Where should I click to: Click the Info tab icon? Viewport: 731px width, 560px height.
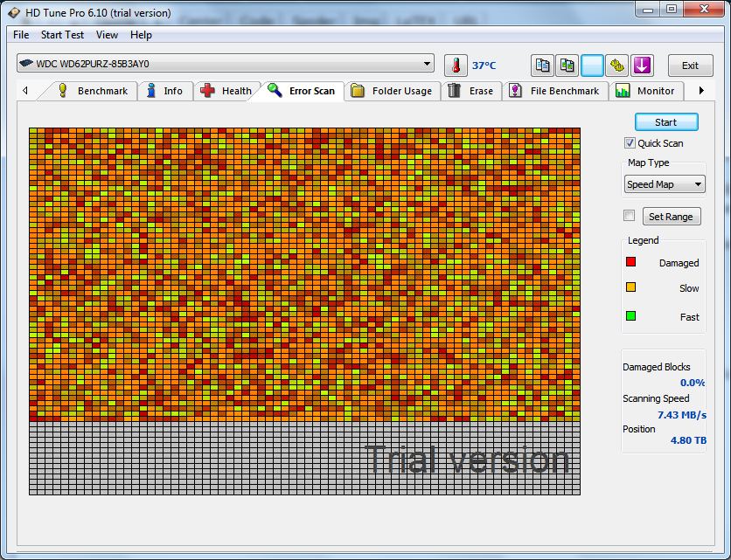click(151, 90)
